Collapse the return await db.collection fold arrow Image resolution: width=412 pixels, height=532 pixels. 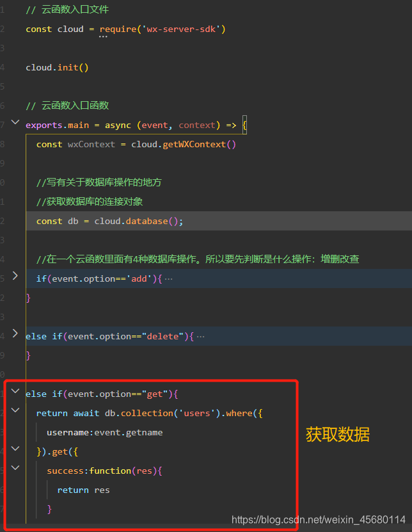(x=15, y=410)
